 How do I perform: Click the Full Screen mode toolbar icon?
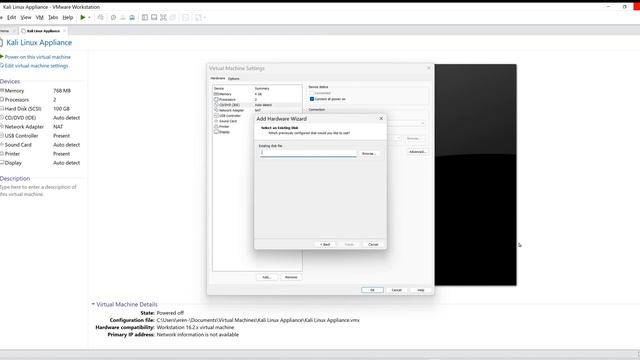(x=163, y=18)
